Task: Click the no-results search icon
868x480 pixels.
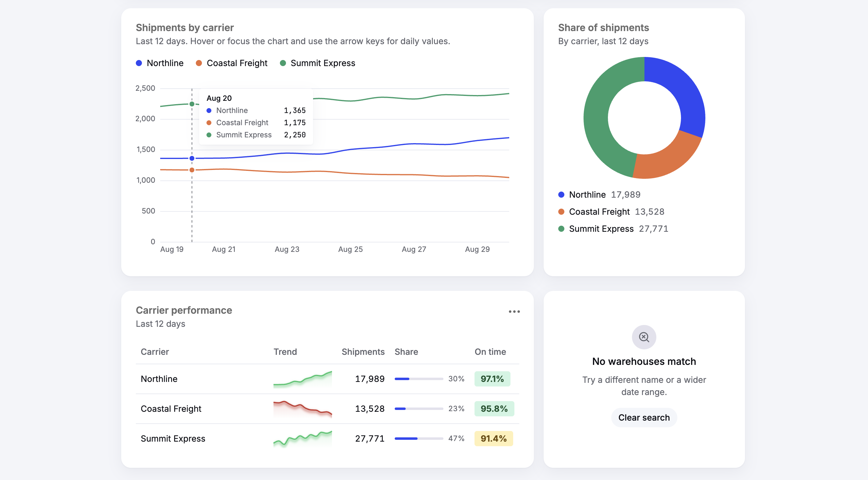Action: 644,337
